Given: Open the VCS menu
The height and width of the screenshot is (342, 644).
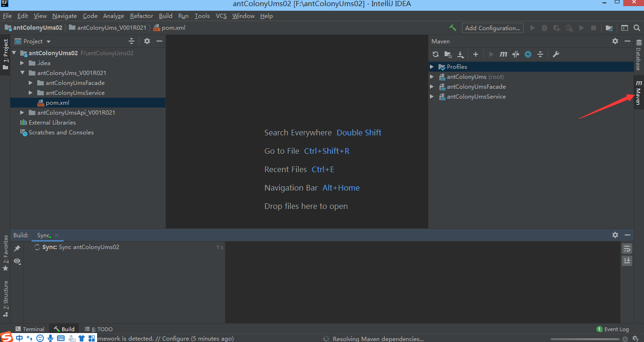Looking at the screenshot, I should tap(221, 16).
